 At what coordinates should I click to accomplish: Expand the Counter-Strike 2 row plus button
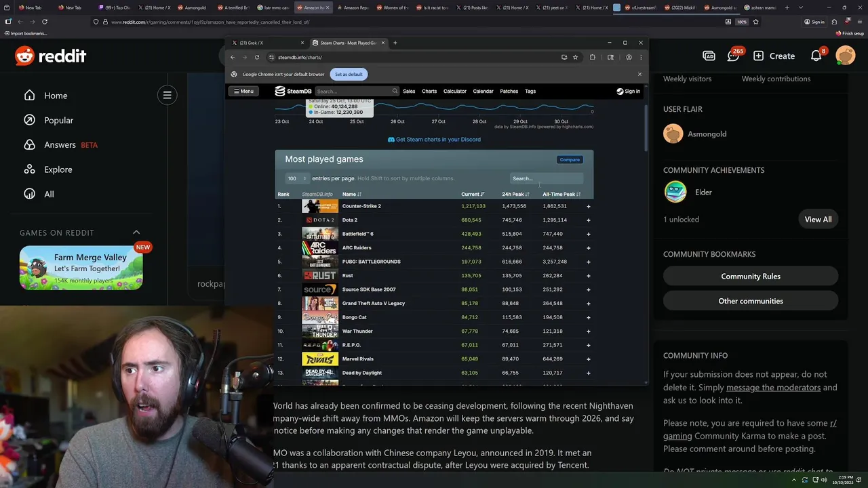(x=588, y=206)
